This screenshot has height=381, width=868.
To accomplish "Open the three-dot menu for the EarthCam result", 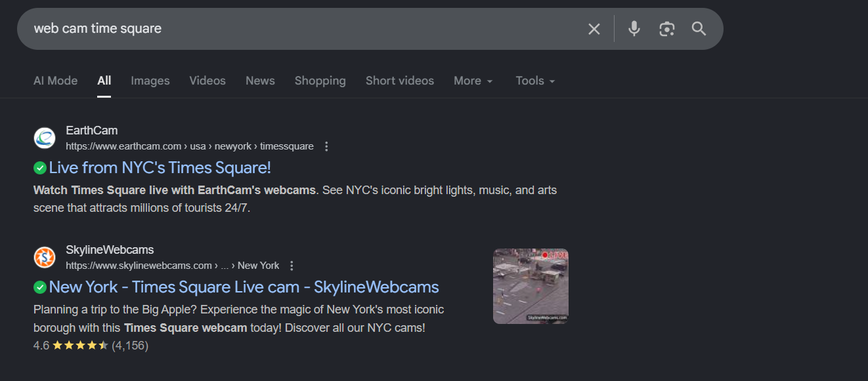I will click(x=326, y=146).
